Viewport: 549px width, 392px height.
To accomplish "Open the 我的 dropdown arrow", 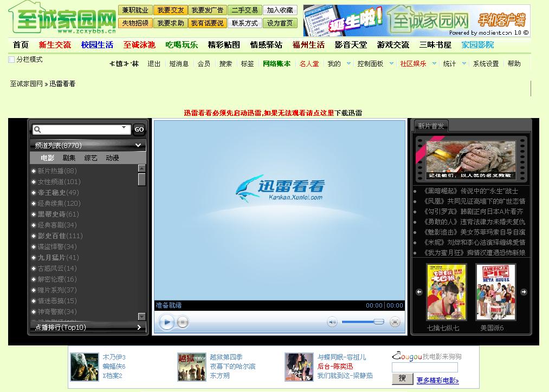I will (x=348, y=63).
